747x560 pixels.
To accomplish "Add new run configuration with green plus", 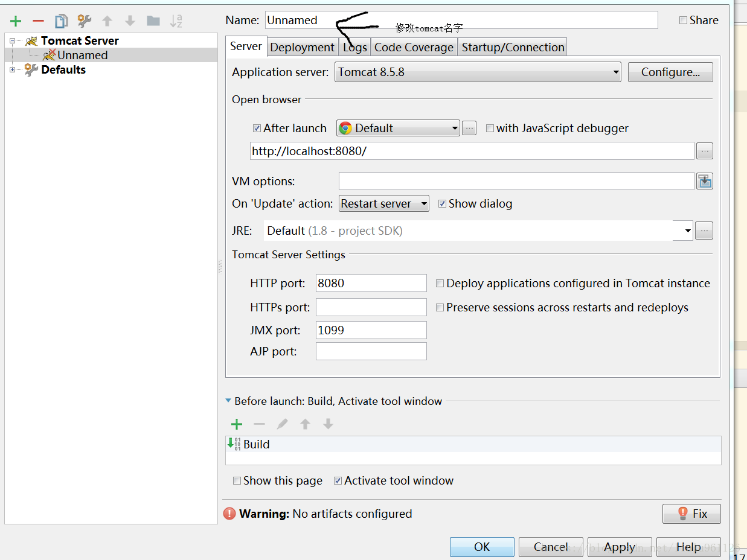I will coord(16,21).
